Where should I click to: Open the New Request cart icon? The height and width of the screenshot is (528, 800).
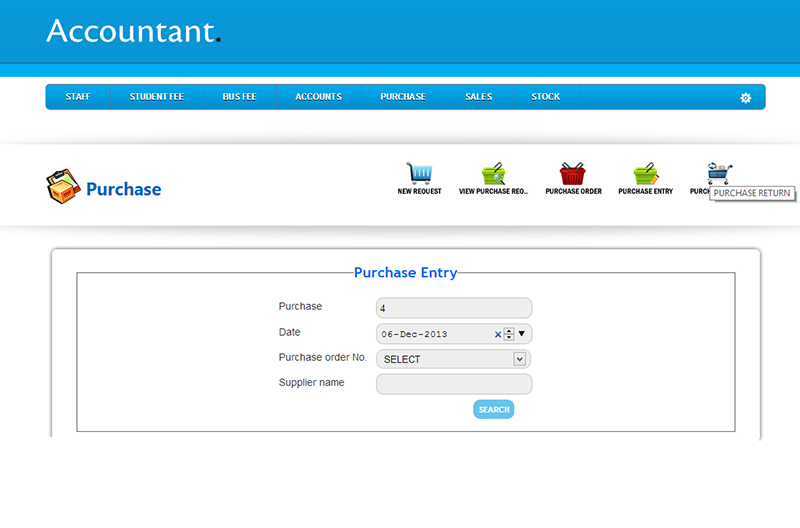[419, 173]
